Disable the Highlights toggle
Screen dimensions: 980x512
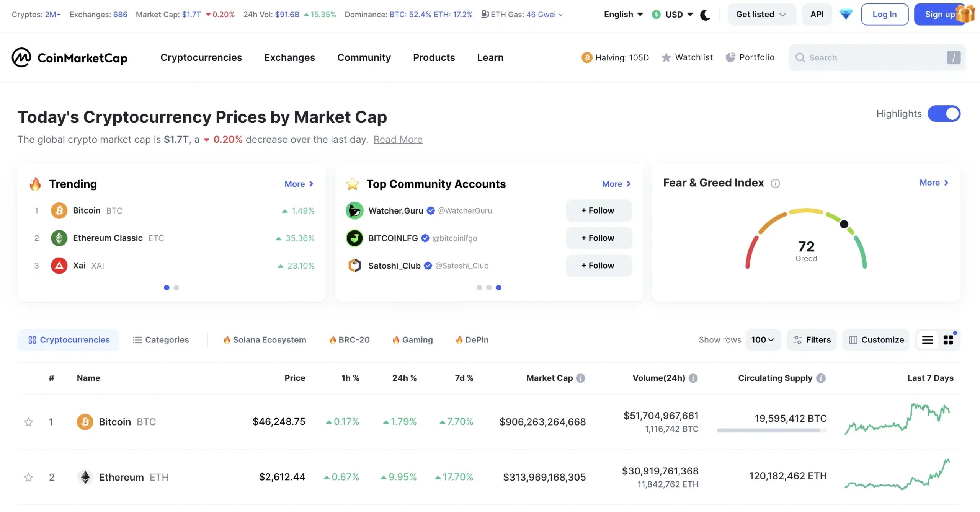click(x=944, y=113)
